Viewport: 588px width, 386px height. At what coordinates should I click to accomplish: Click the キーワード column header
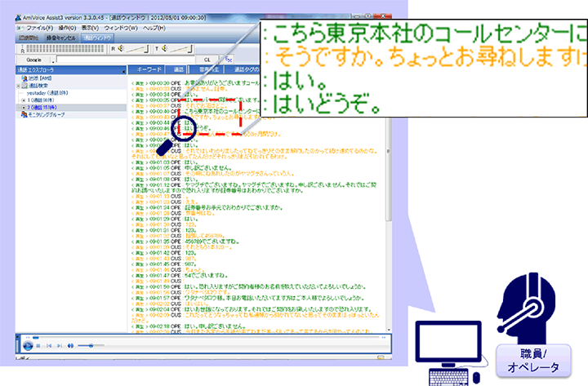click(x=149, y=71)
